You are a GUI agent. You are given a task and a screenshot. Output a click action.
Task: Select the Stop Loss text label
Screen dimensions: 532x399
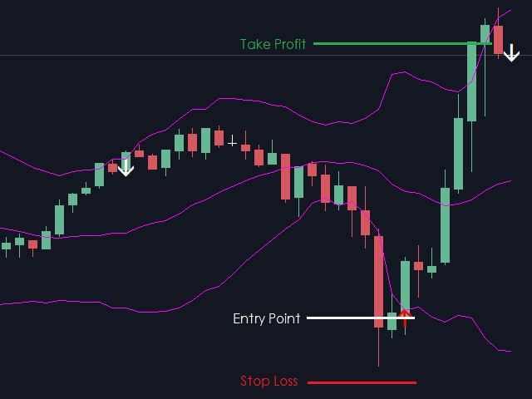[x=268, y=382]
